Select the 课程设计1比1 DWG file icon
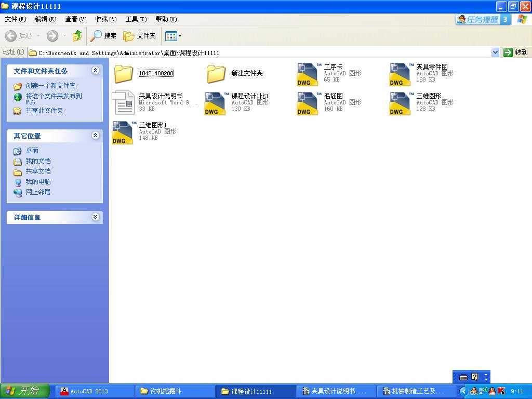 (215, 103)
